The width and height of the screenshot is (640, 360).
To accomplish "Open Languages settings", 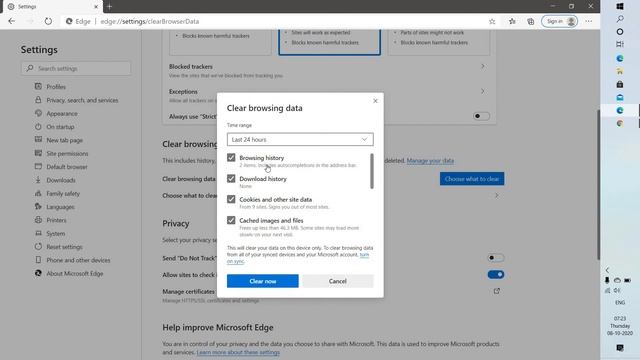I will coord(60,207).
